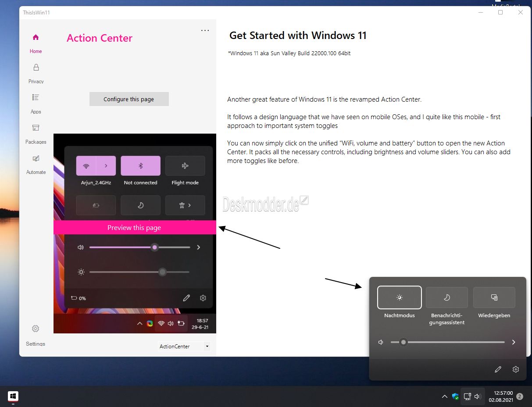Click the Action Center page heading
The height and width of the screenshot is (407, 532).
coord(100,38)
